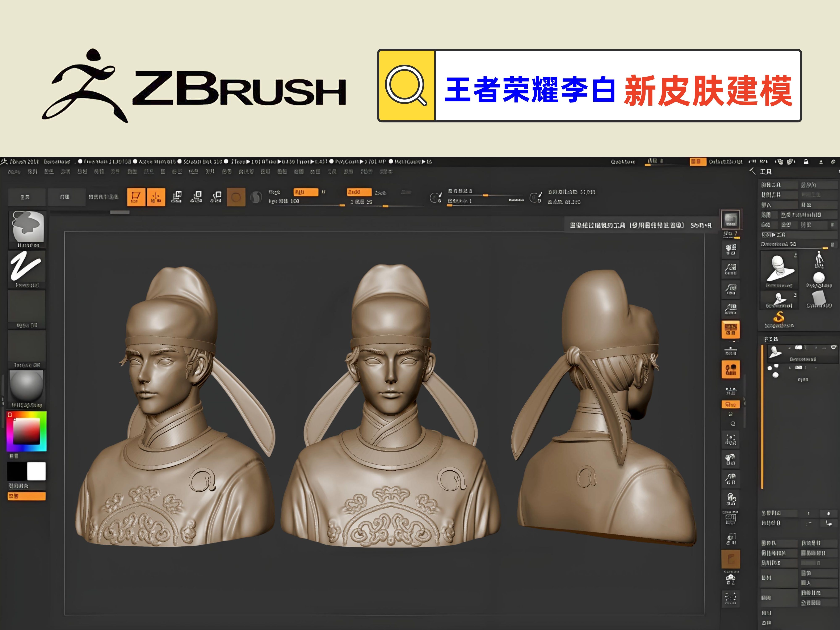
Task: Open the single-character Macro menu
Action: pyautogui.click(x=163, y=172)
